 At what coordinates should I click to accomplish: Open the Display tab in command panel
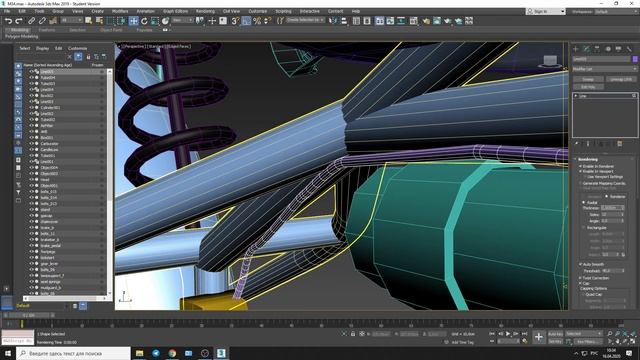click(x=618, y=49)
